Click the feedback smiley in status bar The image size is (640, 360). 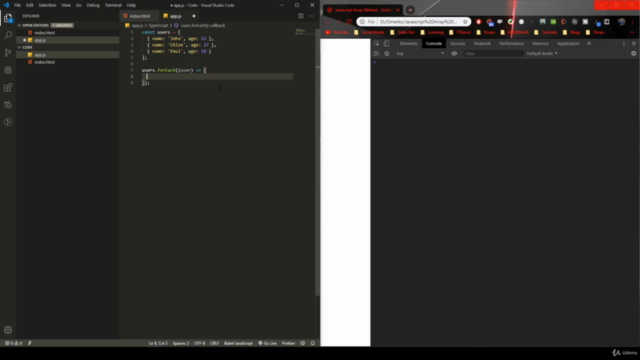click(x=302, y=343)
